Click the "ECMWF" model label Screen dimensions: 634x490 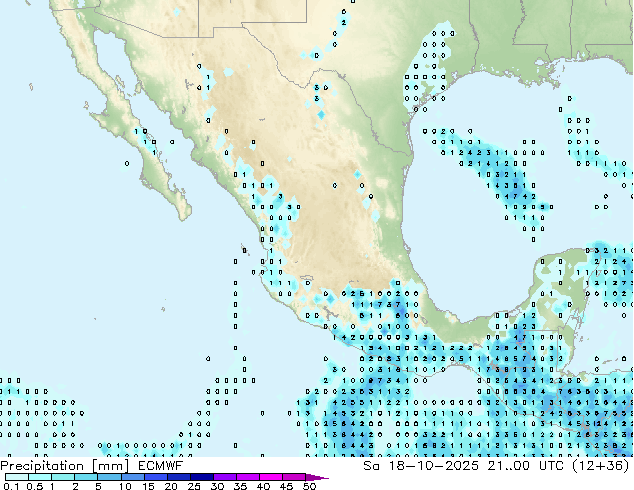160,466
